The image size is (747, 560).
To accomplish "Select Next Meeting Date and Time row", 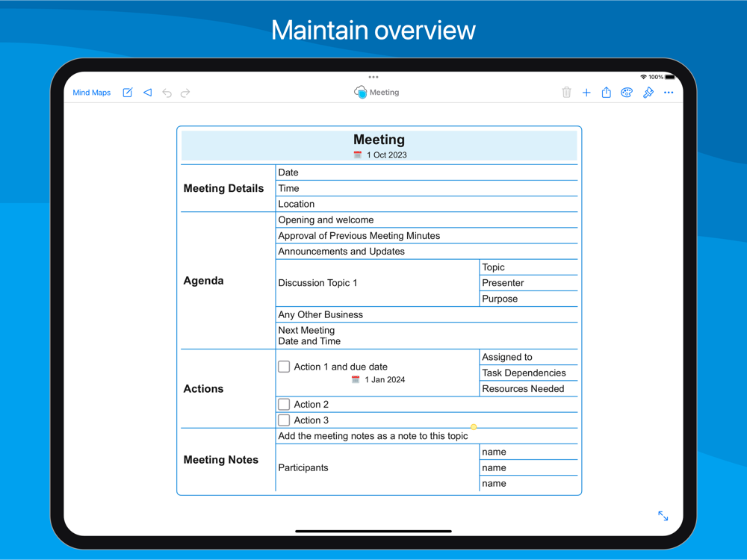I will [x=427, y=336].
